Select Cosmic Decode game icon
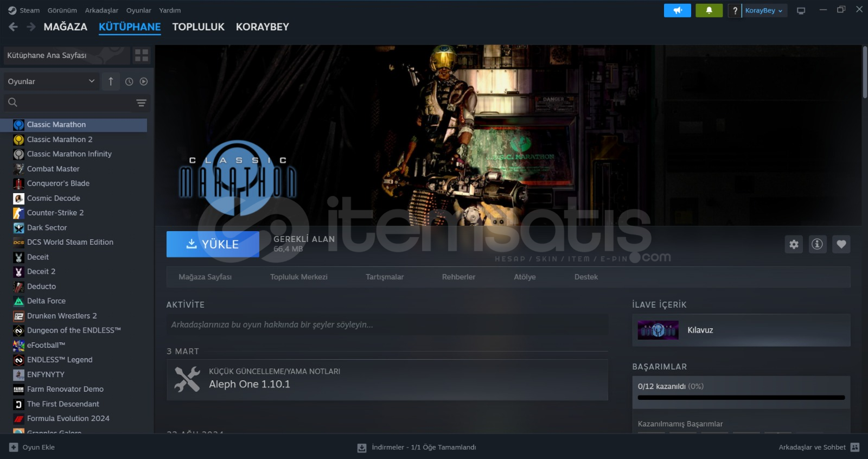Screen dimensions: 868x459 click(18, 198)
